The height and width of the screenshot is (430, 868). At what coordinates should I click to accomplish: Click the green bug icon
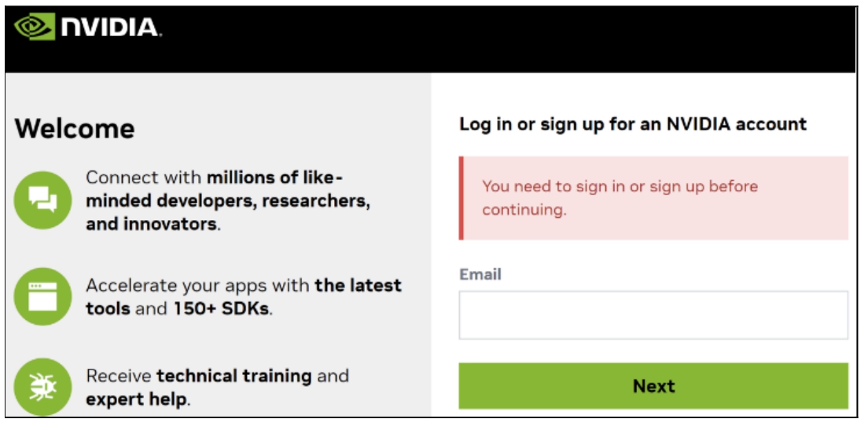click(43, 386)
